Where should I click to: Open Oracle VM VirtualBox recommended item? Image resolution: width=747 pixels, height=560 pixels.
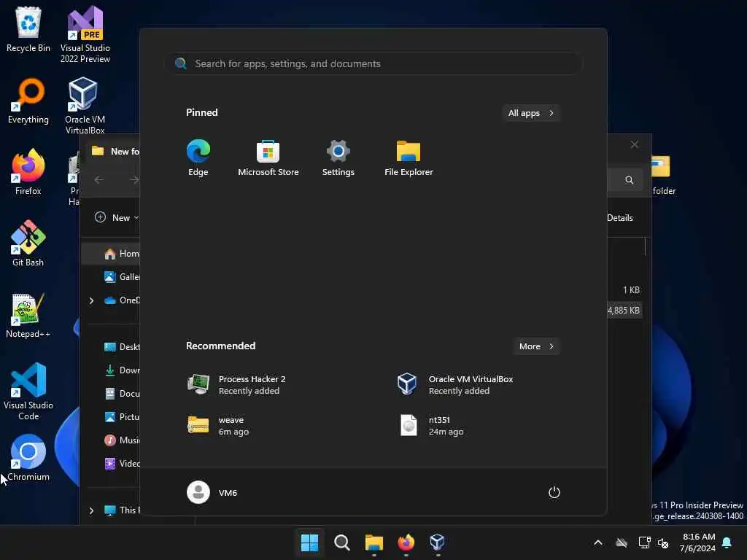tap(479, 385)
